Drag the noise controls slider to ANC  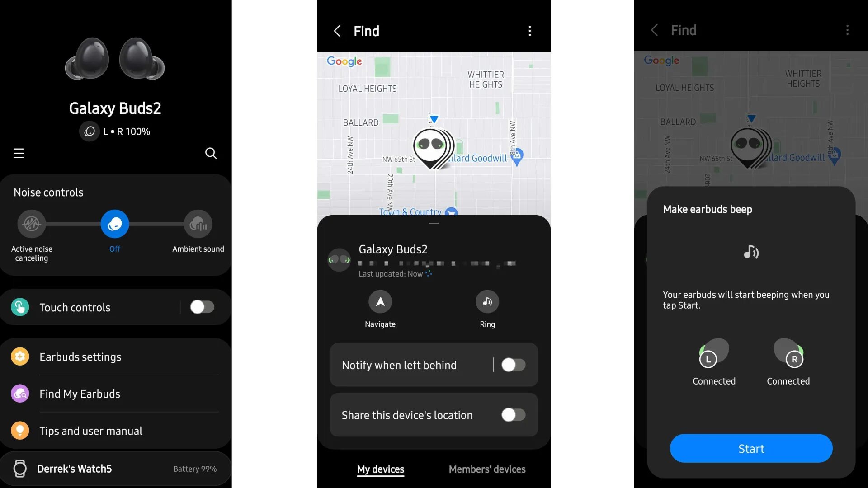[x=31, y=223]
